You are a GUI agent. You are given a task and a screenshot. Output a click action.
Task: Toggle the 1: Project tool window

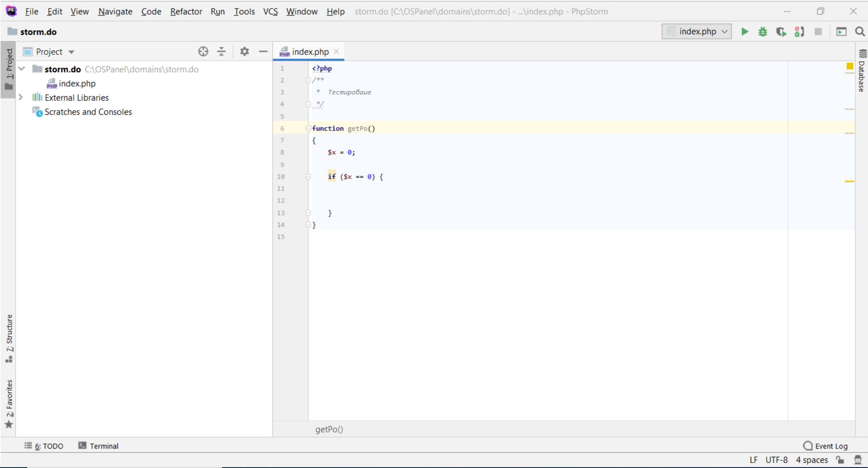click(x=9, y=69)
